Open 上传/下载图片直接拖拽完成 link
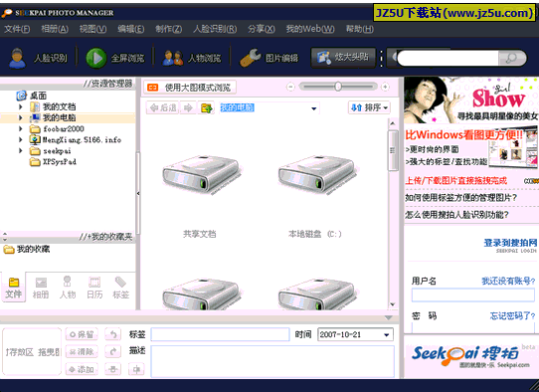The image size is (539, 392). click(455, 180)
